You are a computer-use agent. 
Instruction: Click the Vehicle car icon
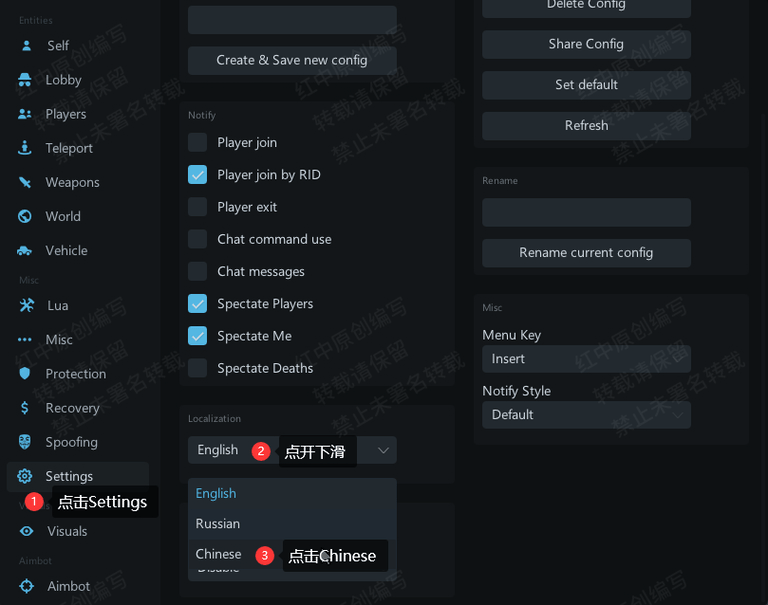coord(24,251)
